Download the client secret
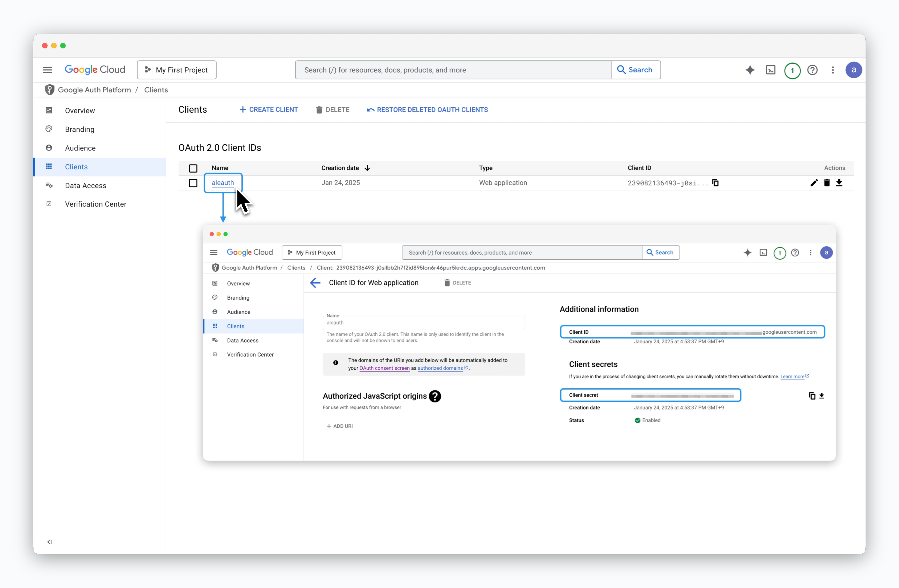Screen dimensions: 899x588 [x=822, y=396]
